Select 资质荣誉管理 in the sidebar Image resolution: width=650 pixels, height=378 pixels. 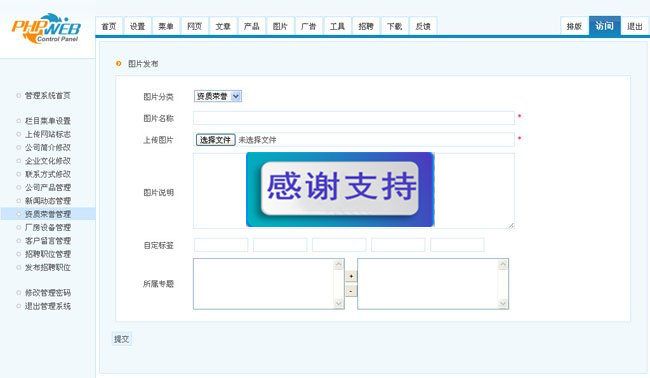pos(48,214)
